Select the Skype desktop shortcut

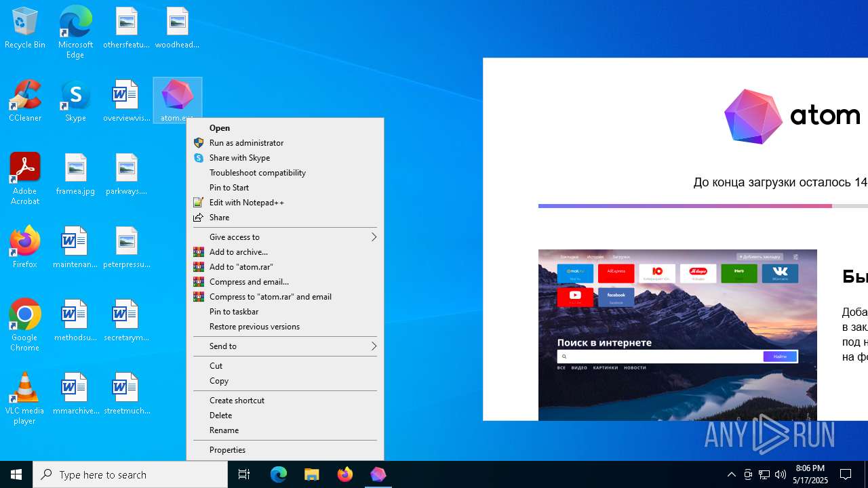[x=75, y=102]
